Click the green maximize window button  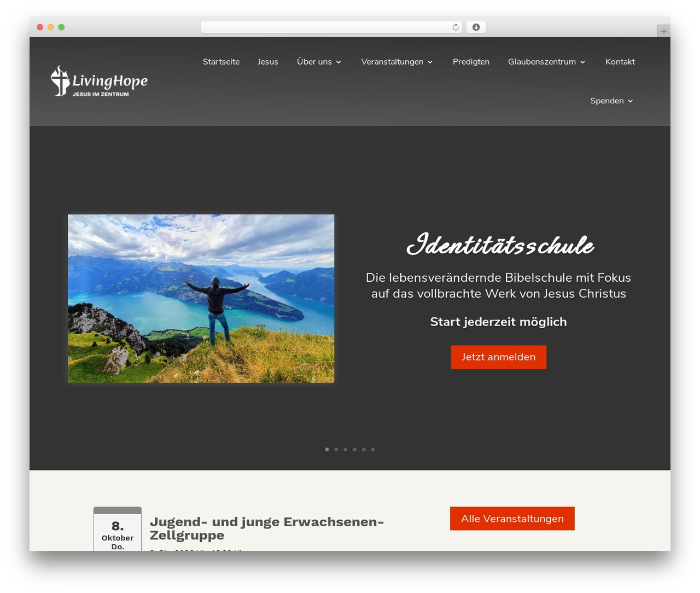(x=61, y=27)
